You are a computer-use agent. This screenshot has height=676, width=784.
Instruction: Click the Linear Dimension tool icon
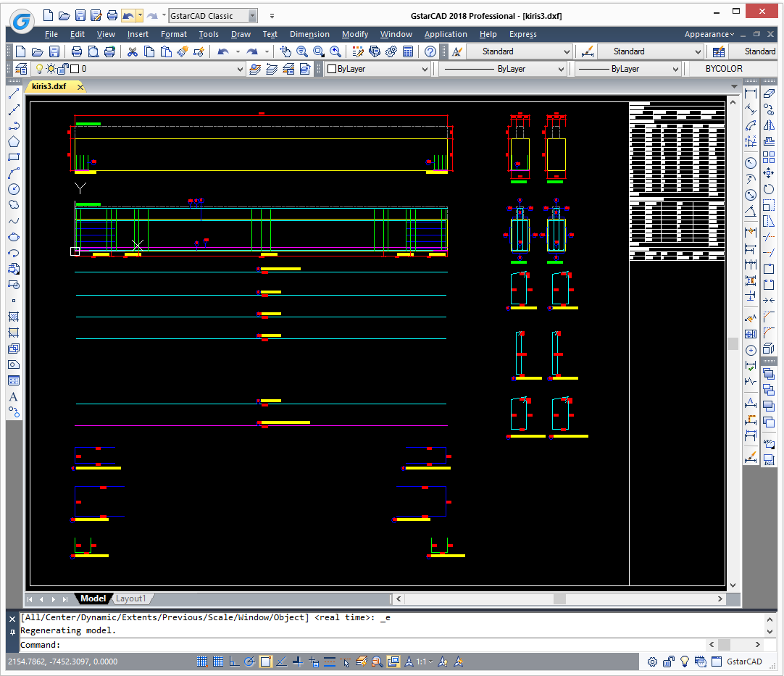(751, 93)
